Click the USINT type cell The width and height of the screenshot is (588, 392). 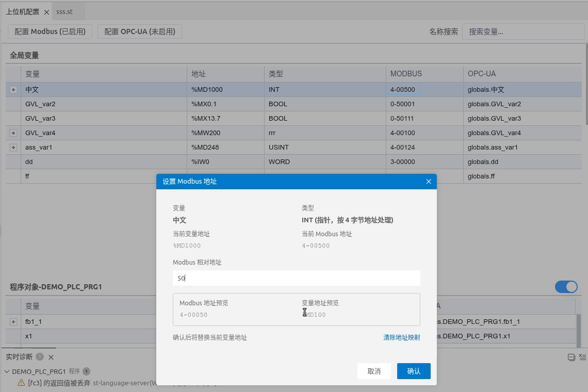point(325,148)
